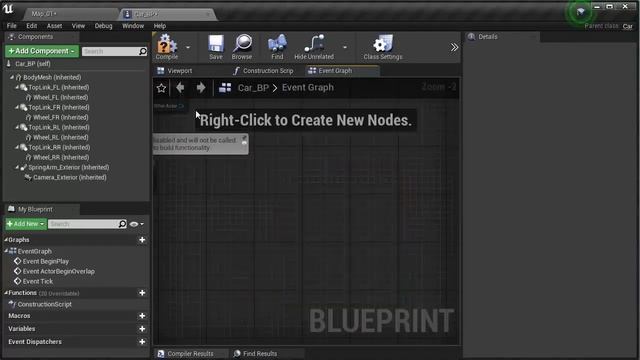Click the Car_BP breadcrumb

pyautogui.click(x=253, y=87)
